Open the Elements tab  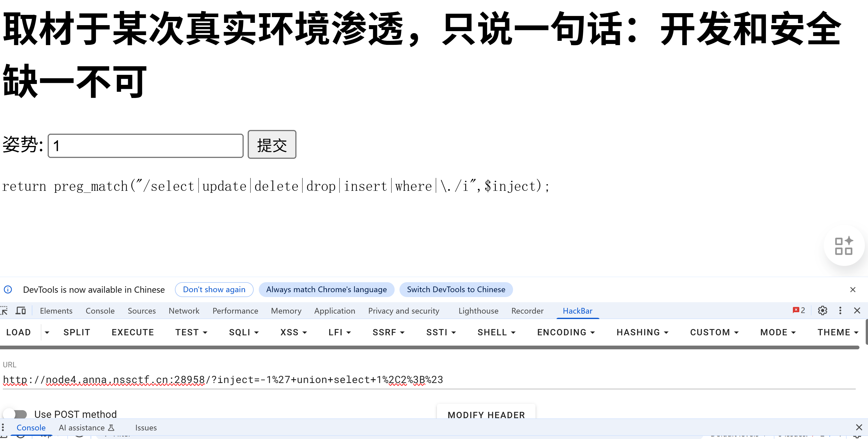tap(56, 311)
